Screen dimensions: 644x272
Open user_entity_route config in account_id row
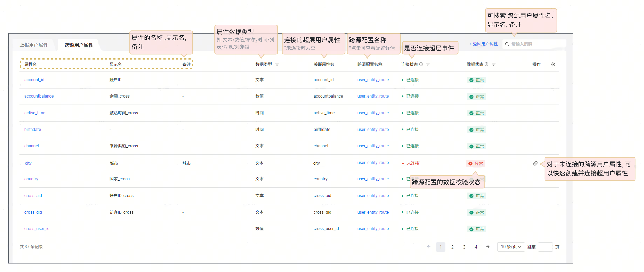[373, 80]
